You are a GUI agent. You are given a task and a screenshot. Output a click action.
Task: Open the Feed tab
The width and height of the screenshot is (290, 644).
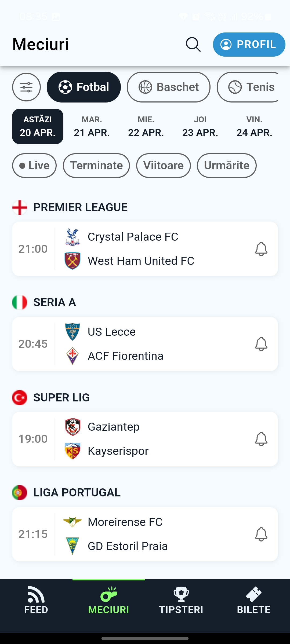tap(36, 601)
